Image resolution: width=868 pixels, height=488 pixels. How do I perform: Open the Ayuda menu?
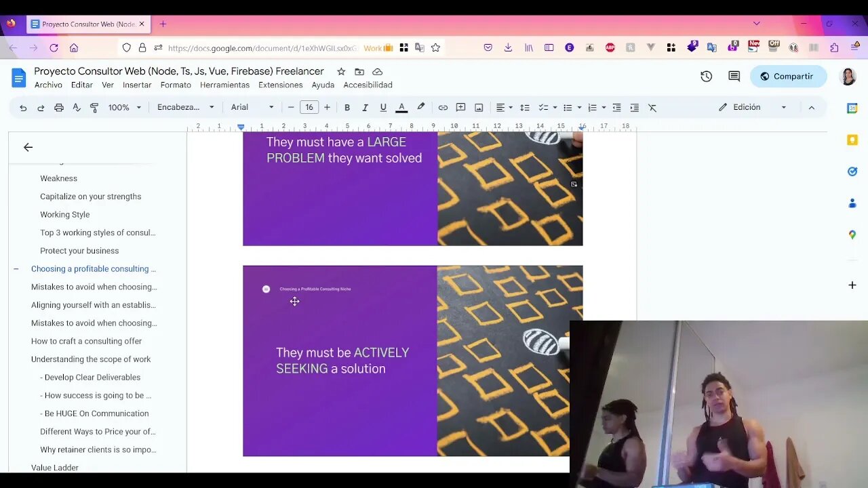point(323,85)
